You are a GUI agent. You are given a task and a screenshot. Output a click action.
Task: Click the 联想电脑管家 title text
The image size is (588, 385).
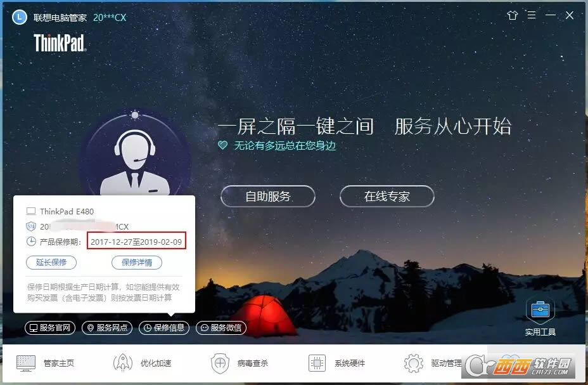tap(60, 18)
